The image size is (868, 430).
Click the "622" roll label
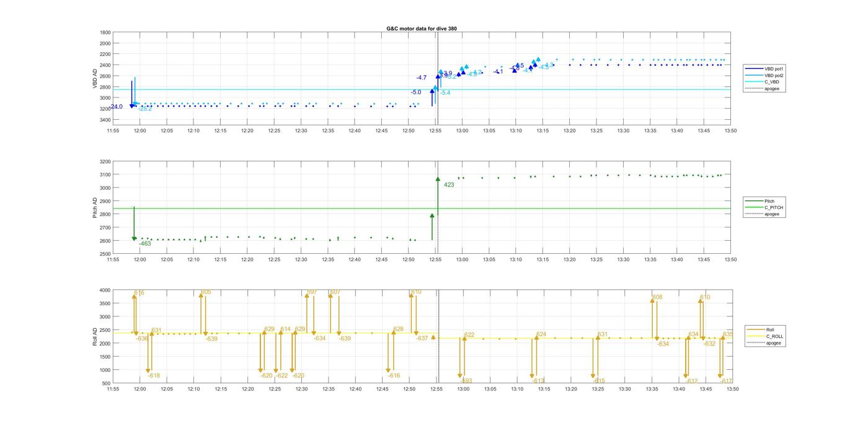pos(469,335)
